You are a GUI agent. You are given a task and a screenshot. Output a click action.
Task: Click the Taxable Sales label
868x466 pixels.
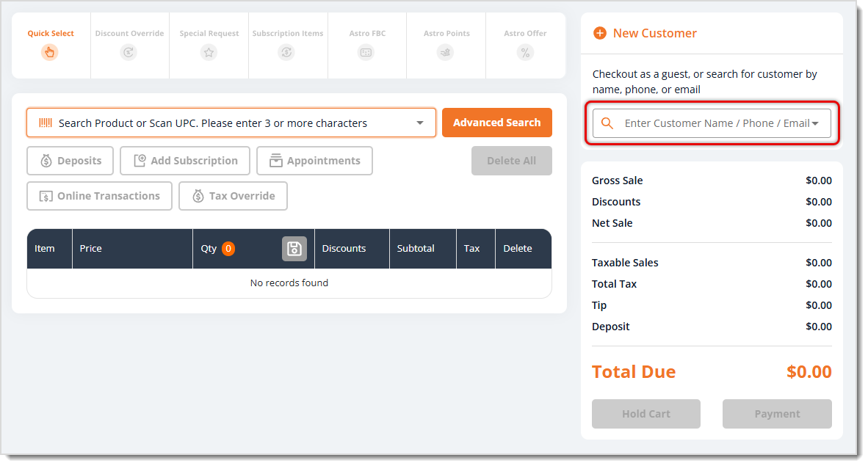(625, 263)
